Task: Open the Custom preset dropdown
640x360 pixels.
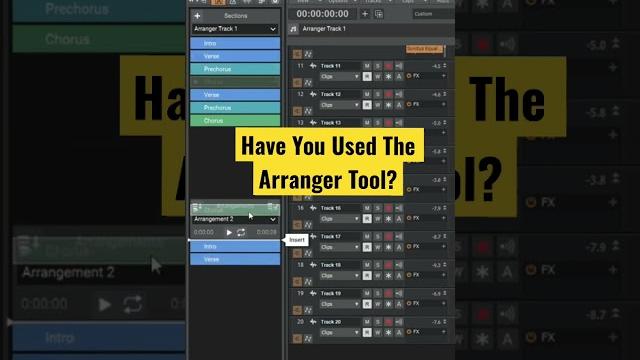Action: tap(433, 14)
